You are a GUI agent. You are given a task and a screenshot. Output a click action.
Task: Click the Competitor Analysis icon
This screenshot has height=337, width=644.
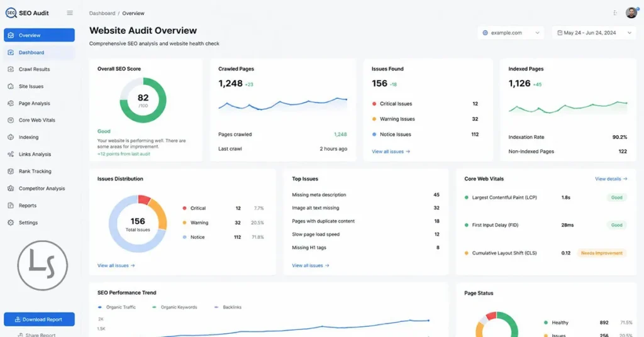pyautogui.click(x=11, y=189)
